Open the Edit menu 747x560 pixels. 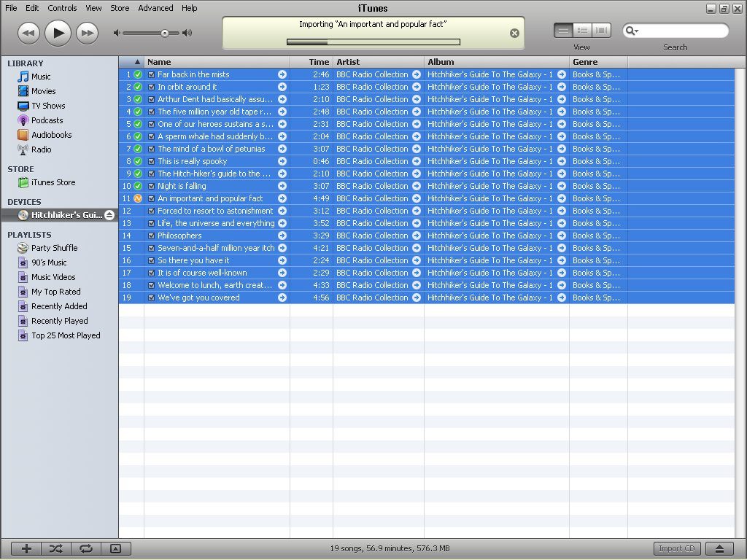click(x=32, y=8)
